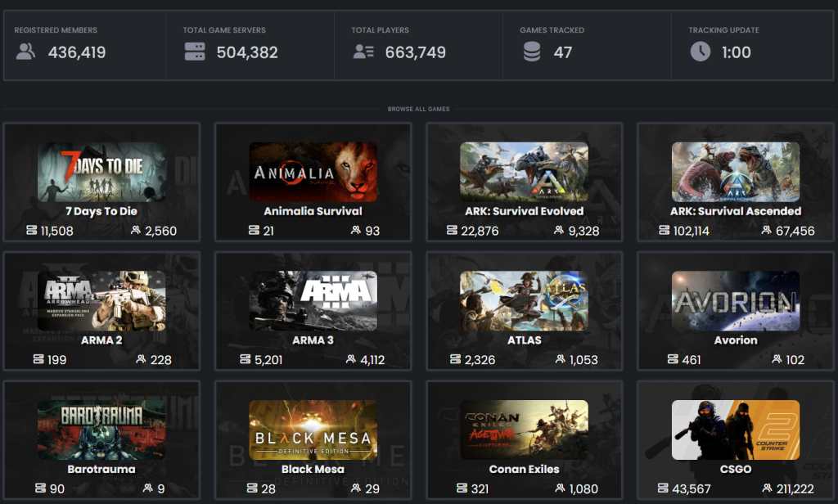The image size is (838, 504).
Task: Click the Registered Members people icon
Action: [25, 52]
